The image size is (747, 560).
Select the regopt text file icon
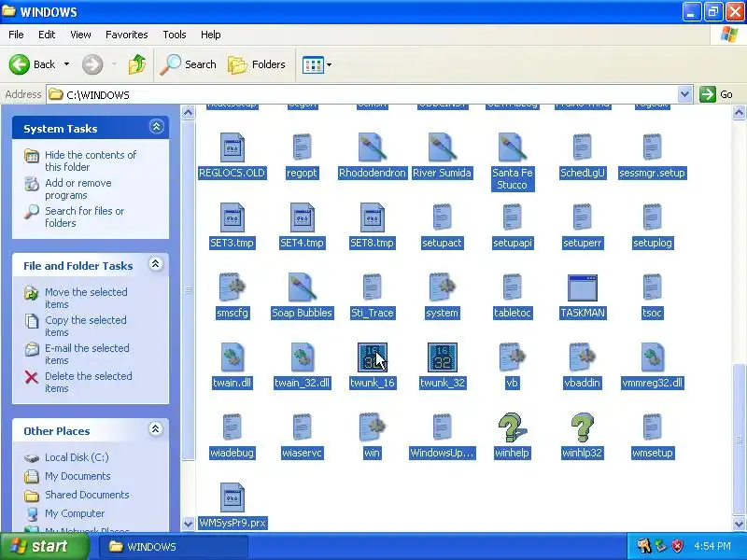coord(302,147)
